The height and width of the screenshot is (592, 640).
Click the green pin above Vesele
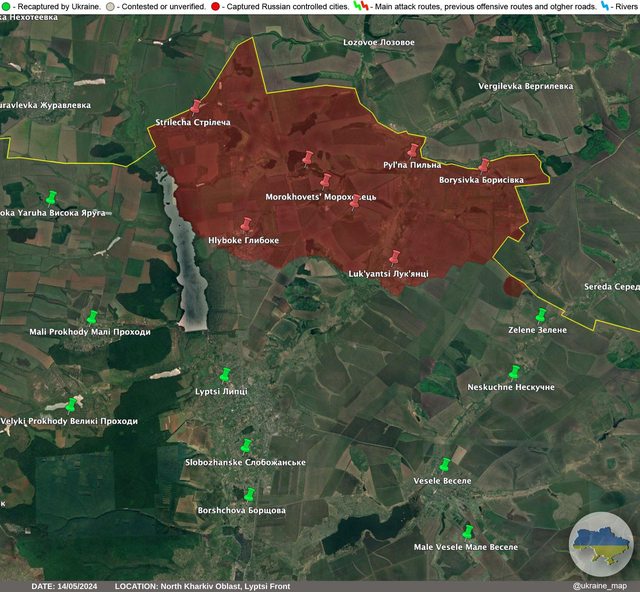[445, 465]
